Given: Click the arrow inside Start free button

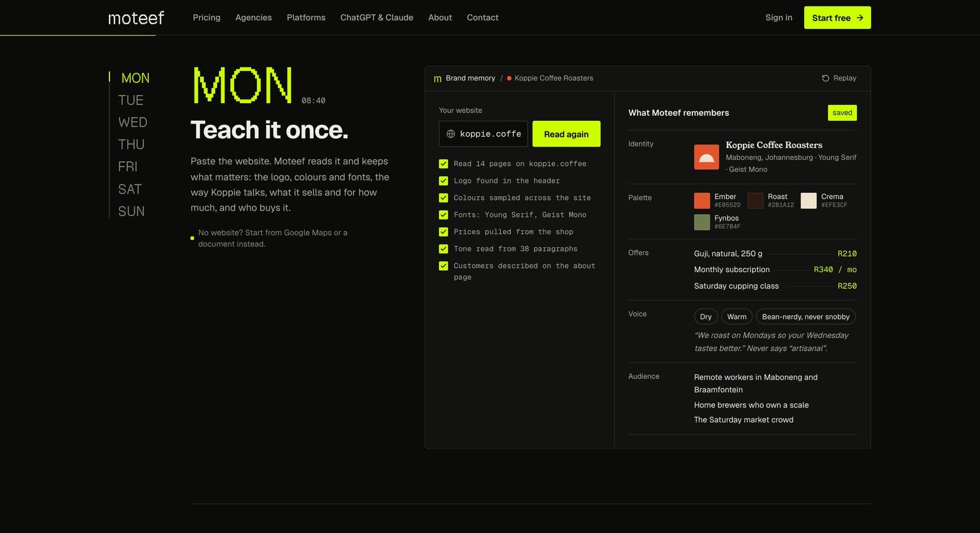Looking at the screenshot, I should 860,18.
